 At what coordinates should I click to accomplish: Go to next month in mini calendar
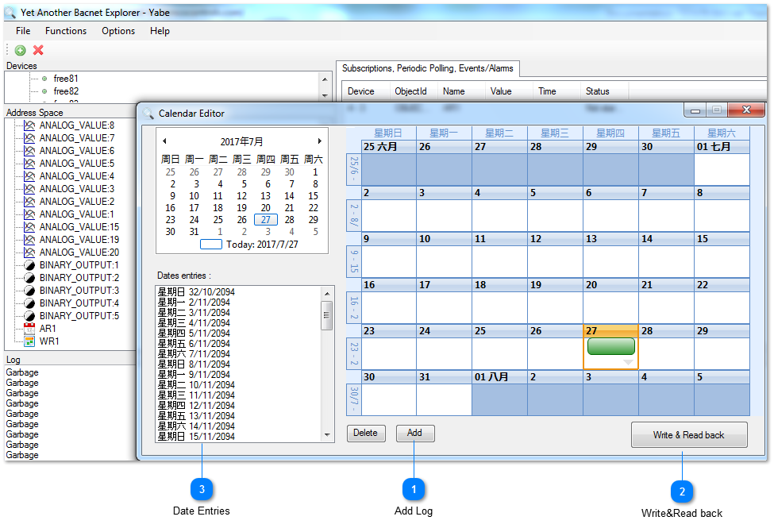[x=320, y=141]
